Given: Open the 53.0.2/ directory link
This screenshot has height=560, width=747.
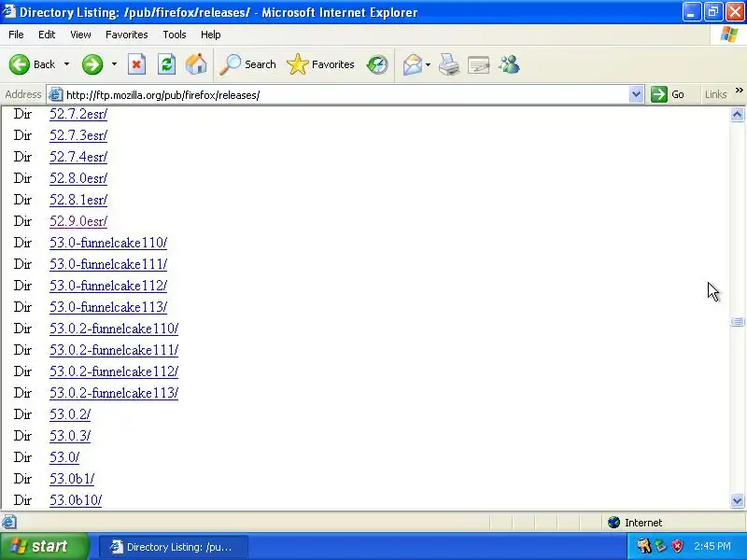Looking at the screenshot, I should pyautogui.click(x=70, y=414).
